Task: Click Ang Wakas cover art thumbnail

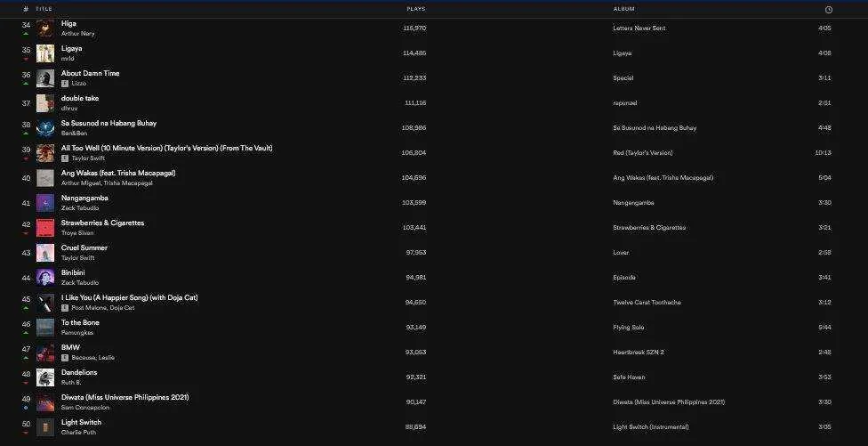Action: (45, 178)
